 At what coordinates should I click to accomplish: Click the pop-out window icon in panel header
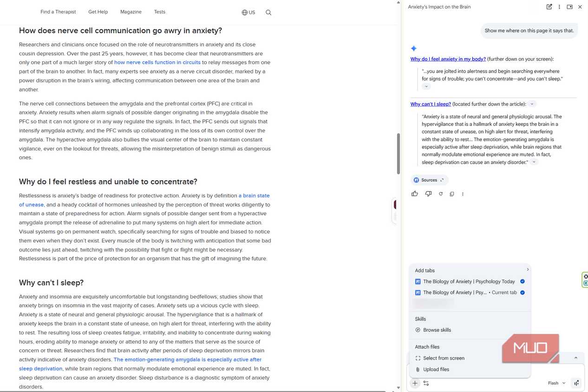(569, 7)
